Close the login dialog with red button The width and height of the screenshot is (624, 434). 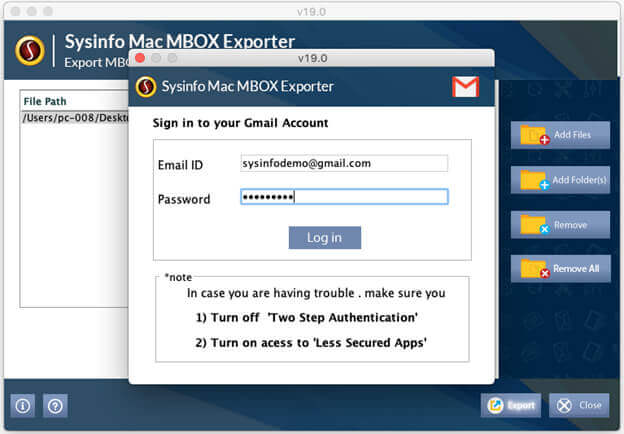pyautogui.click(x=140, y=58)
